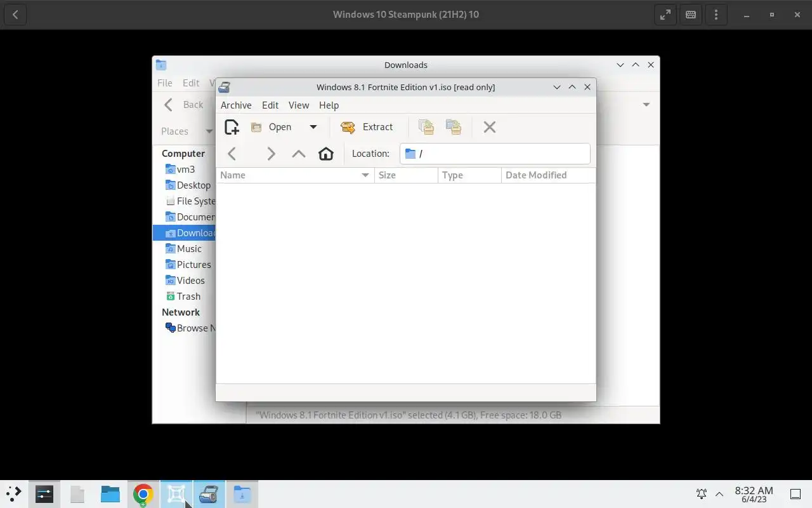Click Back in the Downloads file manager
Screen dimensions: 812x508
pyautogui.click(x=183, y=105)
